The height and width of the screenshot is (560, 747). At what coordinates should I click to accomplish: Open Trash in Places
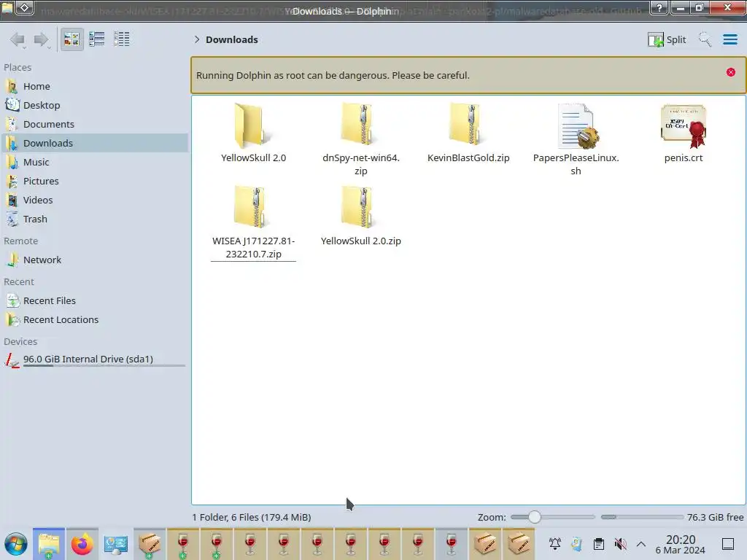94,219
